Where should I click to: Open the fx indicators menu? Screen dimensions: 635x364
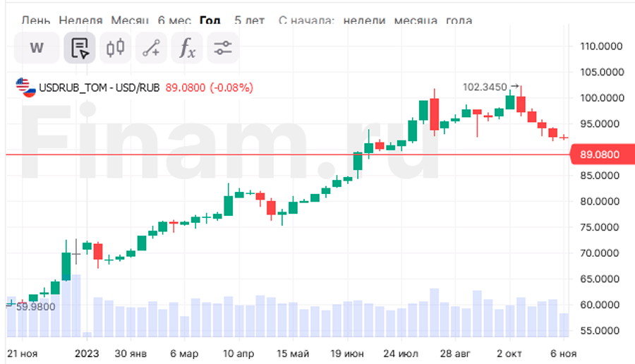pyautogui.click(x=187, y=48)
